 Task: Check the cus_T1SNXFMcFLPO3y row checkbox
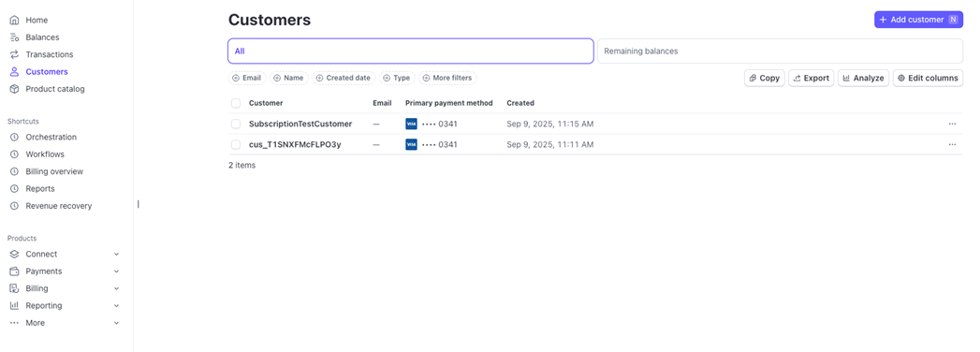(x=236, y=144)
